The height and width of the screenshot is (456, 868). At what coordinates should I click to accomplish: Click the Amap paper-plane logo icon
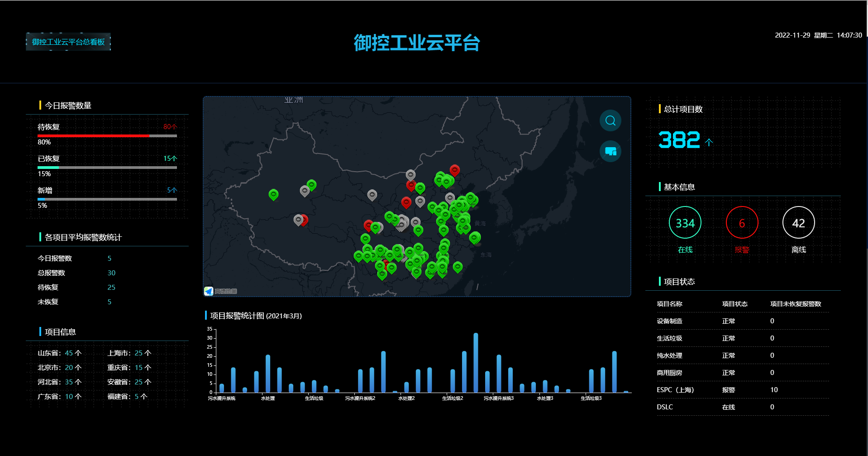209,291
